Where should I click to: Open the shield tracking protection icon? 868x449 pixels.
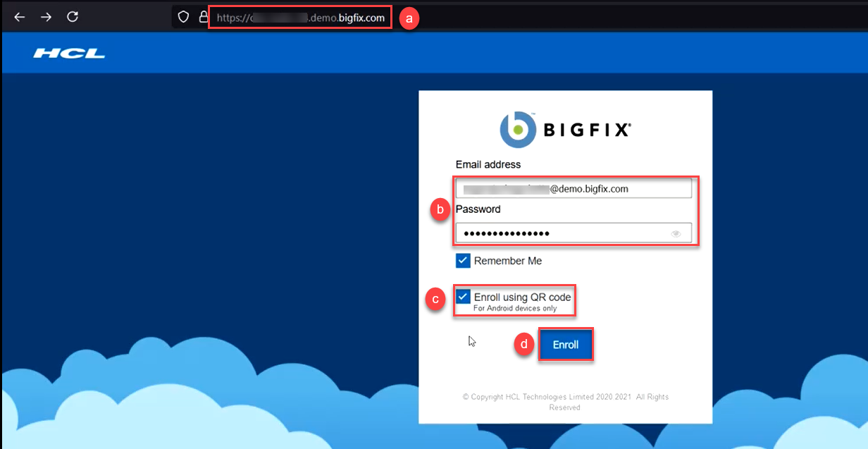coord(183,17)
